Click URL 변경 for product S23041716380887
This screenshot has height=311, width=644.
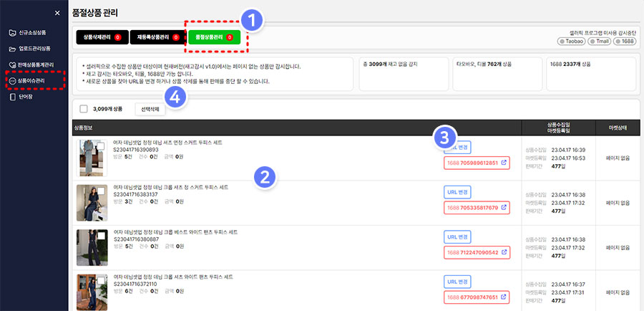(457, 237)
